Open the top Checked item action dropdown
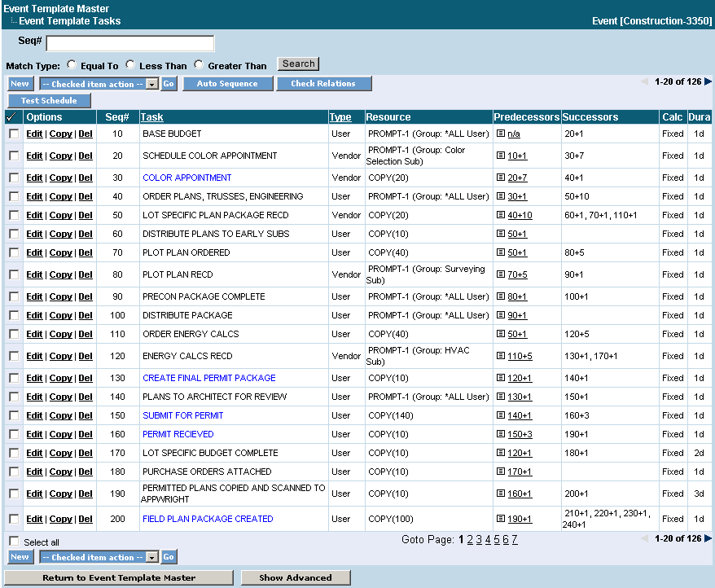This screenshot has width=715, height=588. (99, 84)
